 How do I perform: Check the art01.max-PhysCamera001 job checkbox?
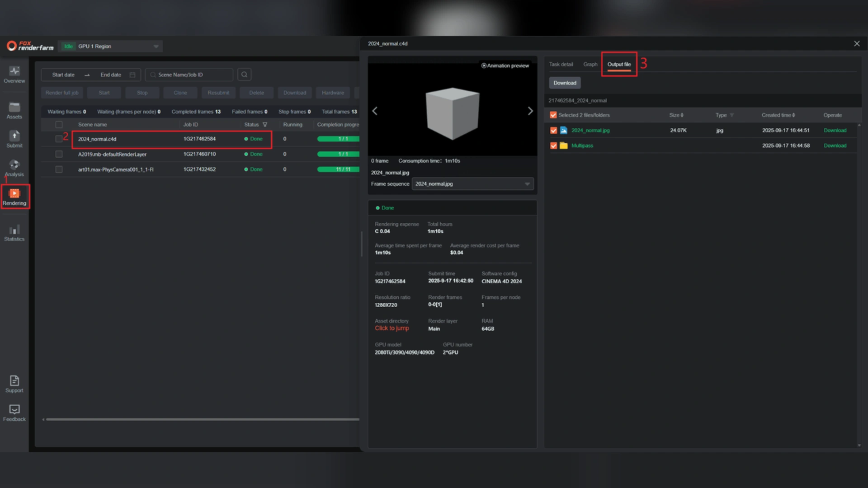tap(59, 169)
